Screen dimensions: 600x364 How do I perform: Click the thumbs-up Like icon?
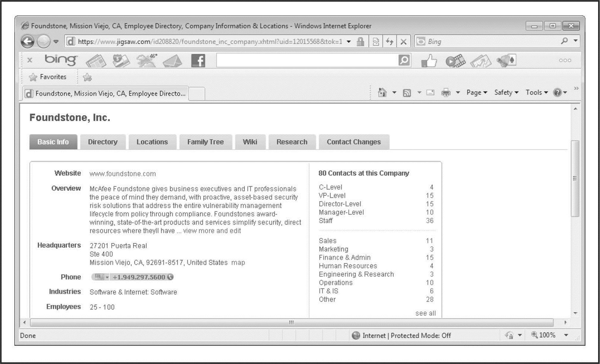pos(429,61)
